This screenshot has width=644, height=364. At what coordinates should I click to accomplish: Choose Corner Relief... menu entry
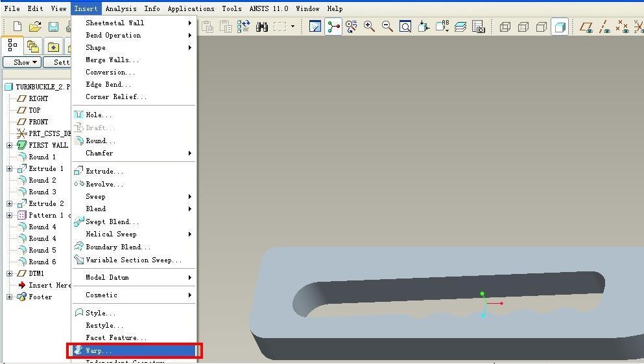pos(134,97)
